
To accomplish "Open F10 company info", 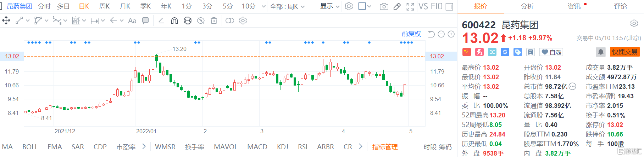I will 437,6.
